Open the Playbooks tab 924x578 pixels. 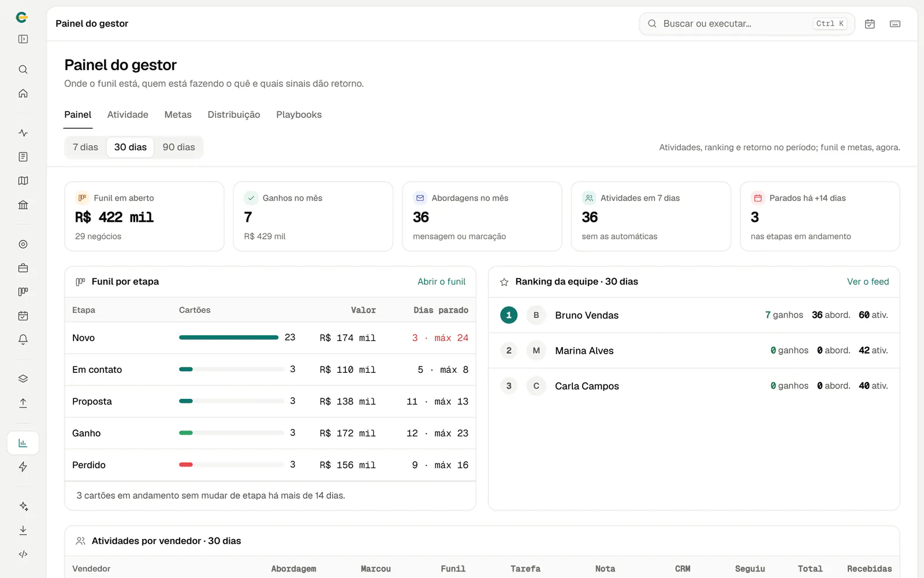[299, 114]
